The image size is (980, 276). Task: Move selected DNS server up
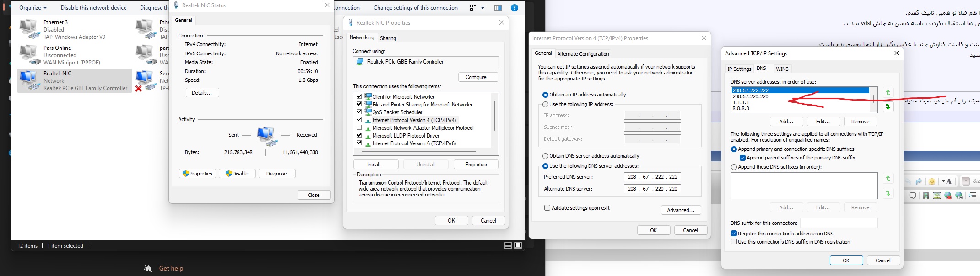point(888,92)
